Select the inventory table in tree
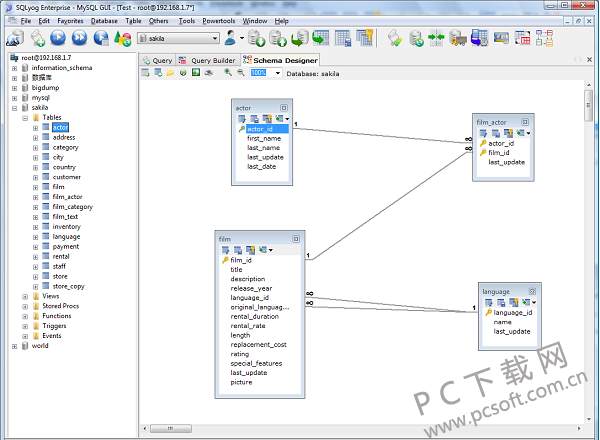600x440 pixels. coord(67,227)
